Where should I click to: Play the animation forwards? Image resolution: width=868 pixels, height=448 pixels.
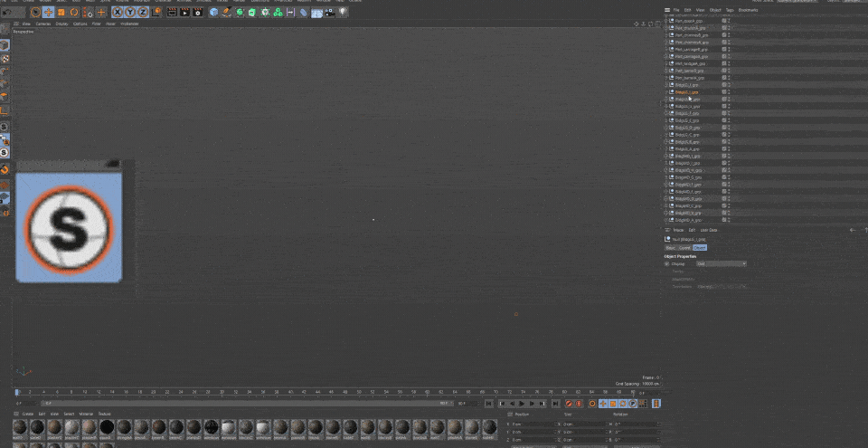pos(522,404)
